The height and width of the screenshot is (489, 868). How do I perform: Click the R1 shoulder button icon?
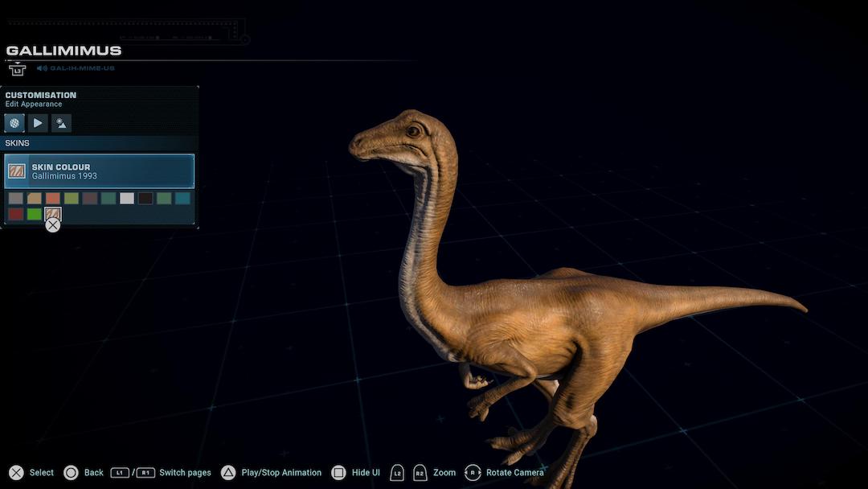point(145,472)
